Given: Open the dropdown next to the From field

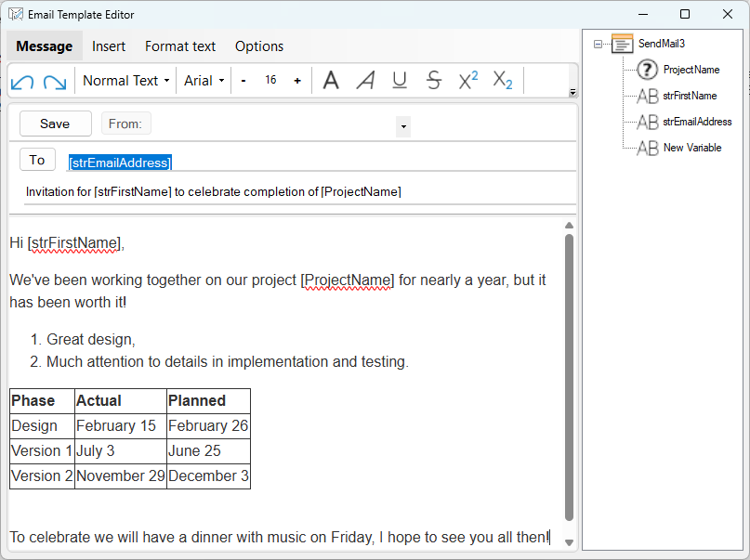Looking at the screenshot, I should [x=402, y=126].
